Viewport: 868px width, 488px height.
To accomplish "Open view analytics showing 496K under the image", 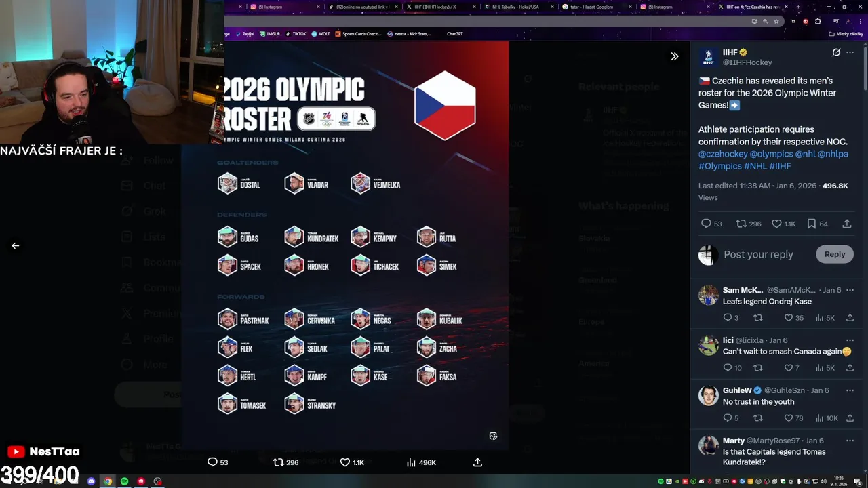I will pos(420,462).
